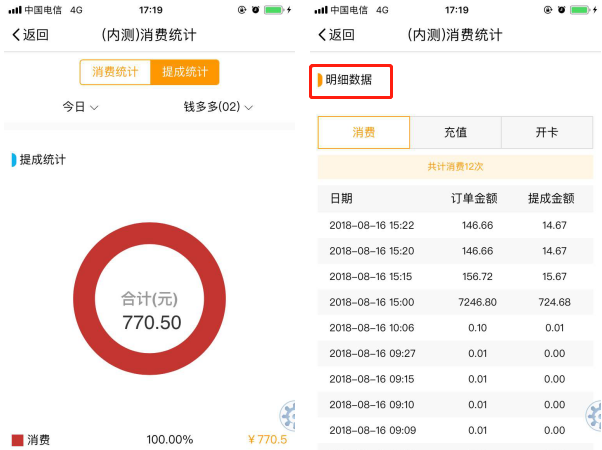Open the 今日 date dropdown
Screen dimensions: 602x450
point(80,107)
